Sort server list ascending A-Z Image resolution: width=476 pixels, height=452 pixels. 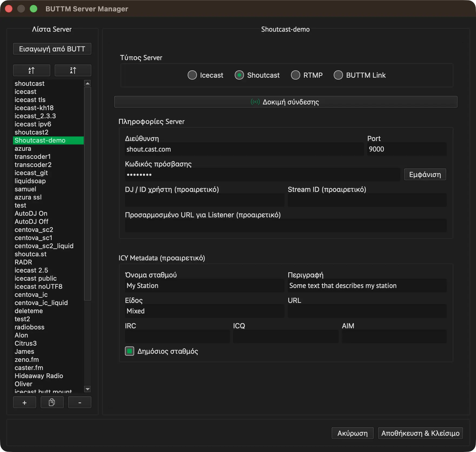[32, 70]
